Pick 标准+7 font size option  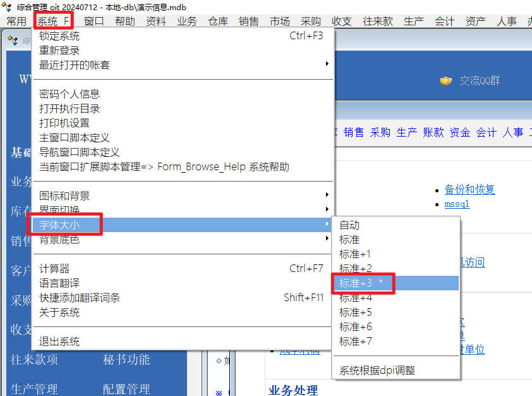[x=356, y=341]
